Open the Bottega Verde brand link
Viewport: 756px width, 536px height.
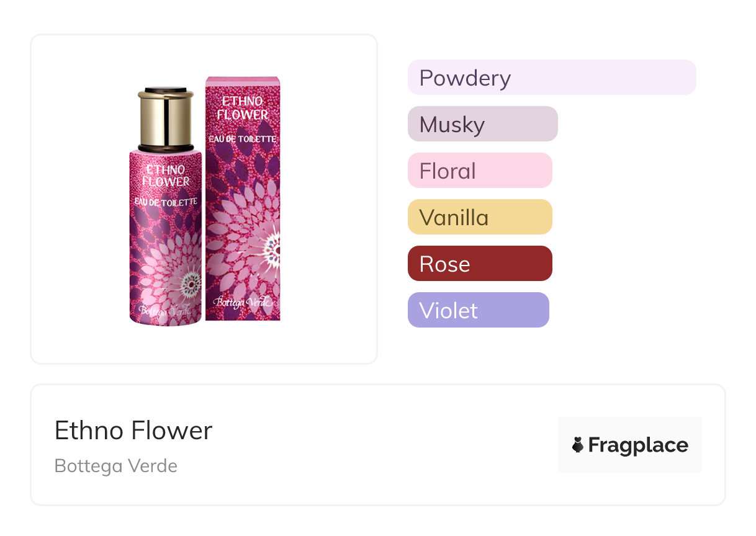[116, 466]
